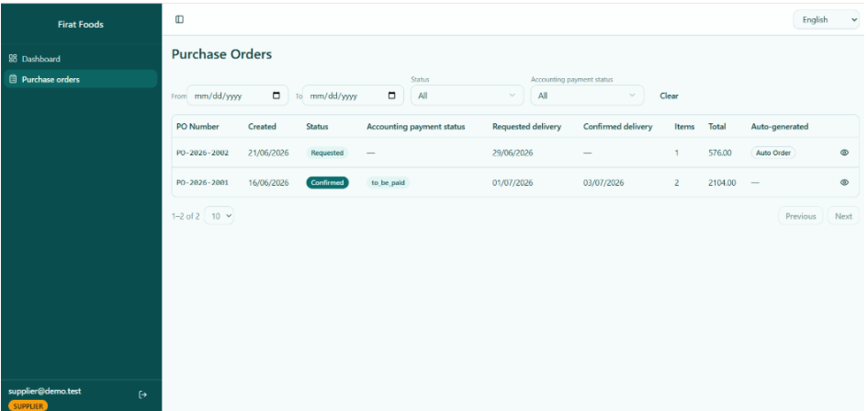Click the Created column header

coord(262,126)
